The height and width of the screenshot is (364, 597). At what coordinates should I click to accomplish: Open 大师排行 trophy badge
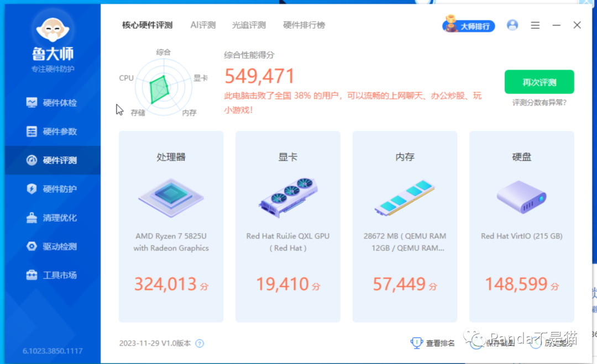pyautogui.click(x=469, y=25)
